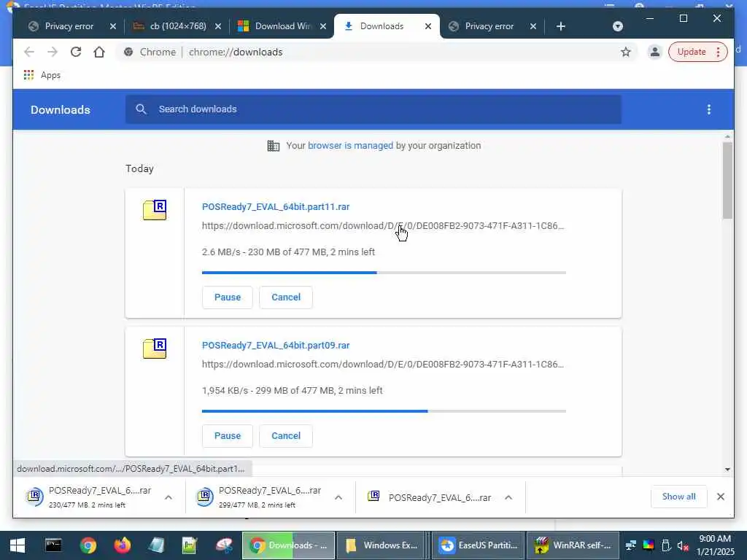This screenshot has width=747, height=560.
Task: Click the search magnifier icon
Action: click(141, 109)
